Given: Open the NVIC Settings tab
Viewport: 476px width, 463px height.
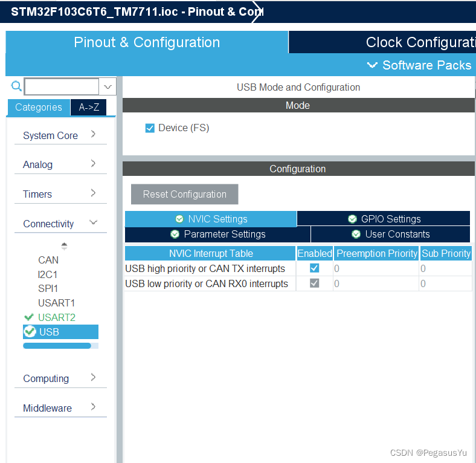Looking at the screenshot, I should 211,219.
